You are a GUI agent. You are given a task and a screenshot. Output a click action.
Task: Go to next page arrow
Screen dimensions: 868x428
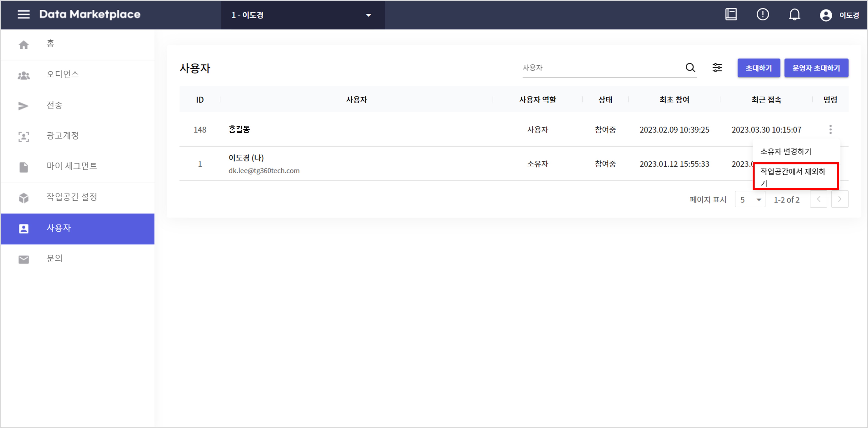coord(839,199)
